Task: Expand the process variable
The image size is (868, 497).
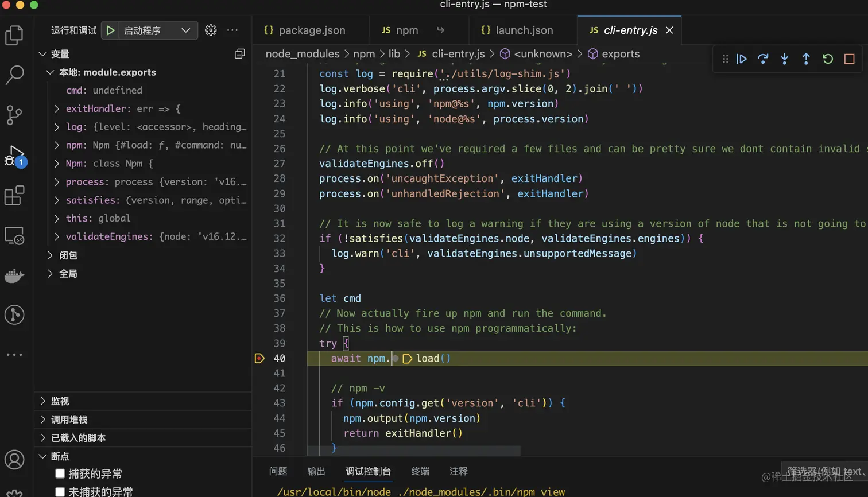Action: point(56,182)
